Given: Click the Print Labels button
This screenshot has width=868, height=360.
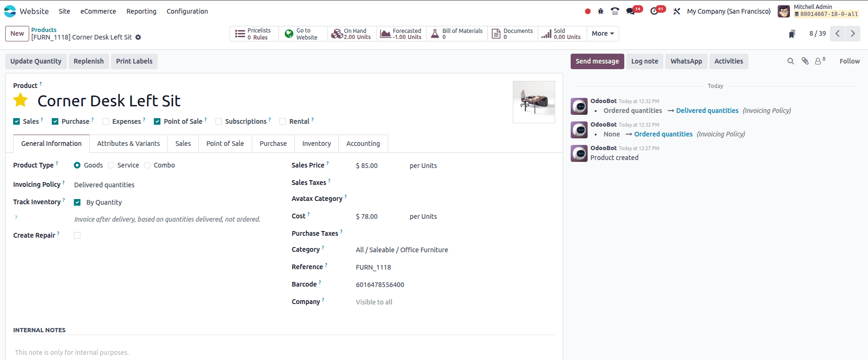Looking at the screenshot, I should pos(134,61).
